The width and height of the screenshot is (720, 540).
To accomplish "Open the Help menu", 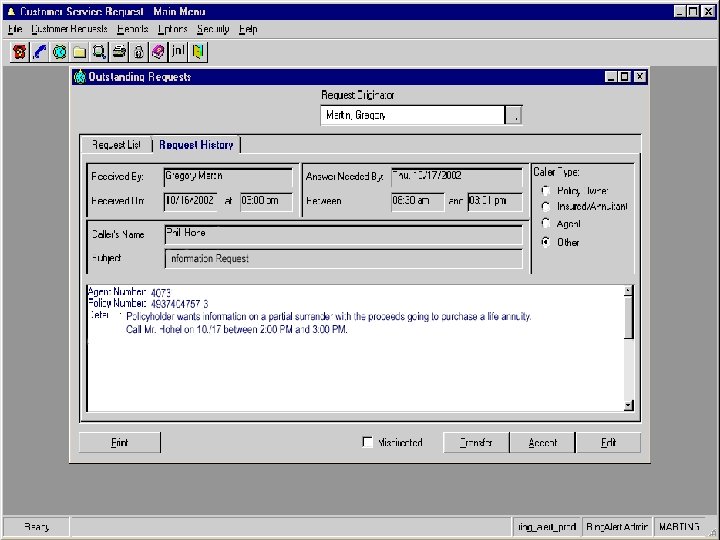I will pos(248,29).
